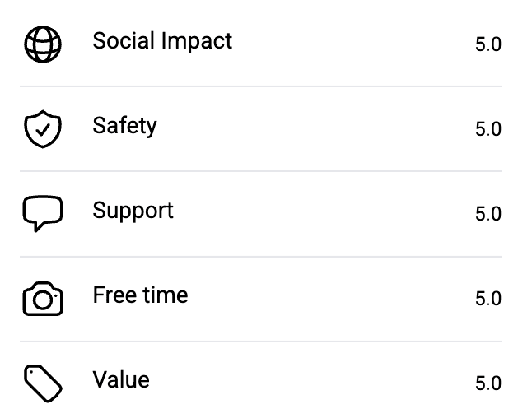
Task: Click the speech bubble Support icon
Action: 42,214
